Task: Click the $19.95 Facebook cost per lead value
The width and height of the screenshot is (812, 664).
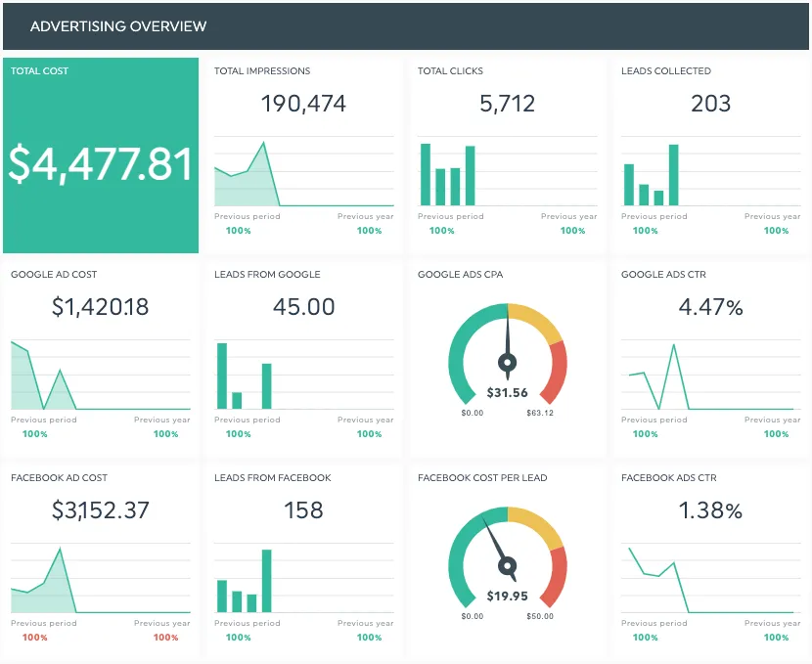Action: coord(507,597)
